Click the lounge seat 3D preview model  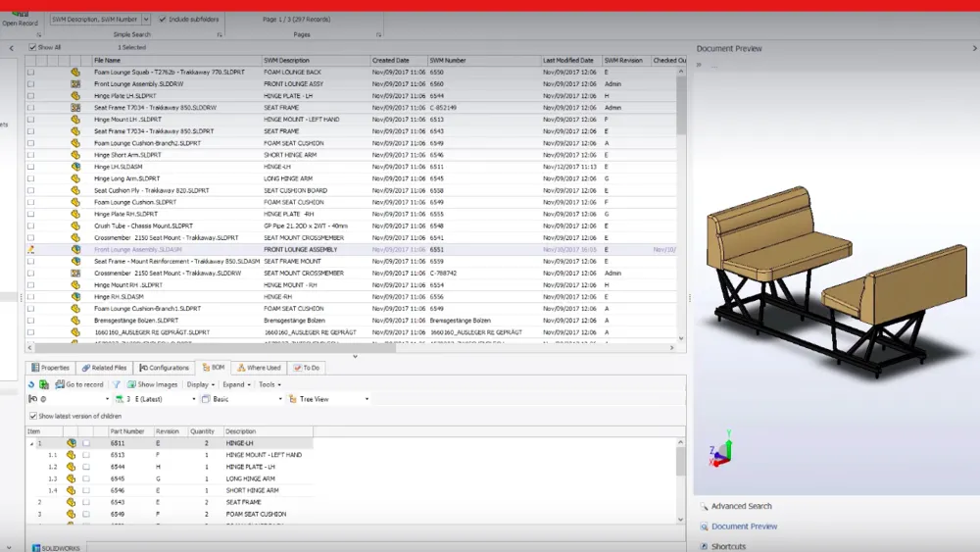[x=837, y=280]
